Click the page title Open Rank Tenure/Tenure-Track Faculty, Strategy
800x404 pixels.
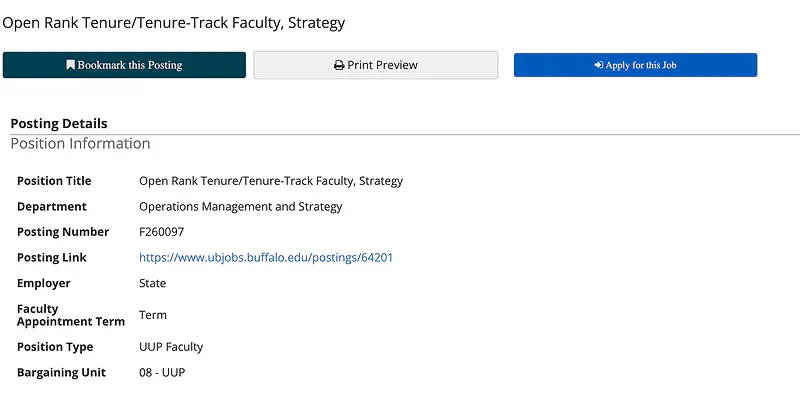(x=173, y=23)
